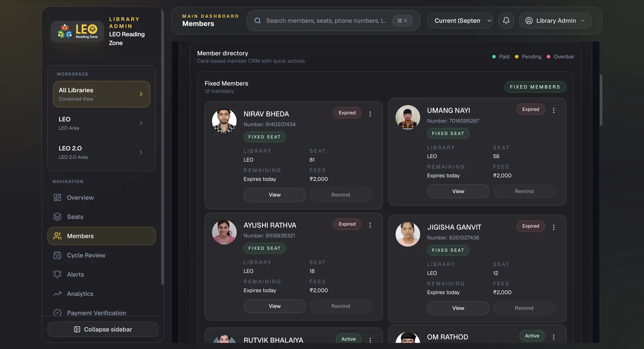Open the Cycle Review navigation item
Screen dimensions: 644x349
tap(101, 255)
